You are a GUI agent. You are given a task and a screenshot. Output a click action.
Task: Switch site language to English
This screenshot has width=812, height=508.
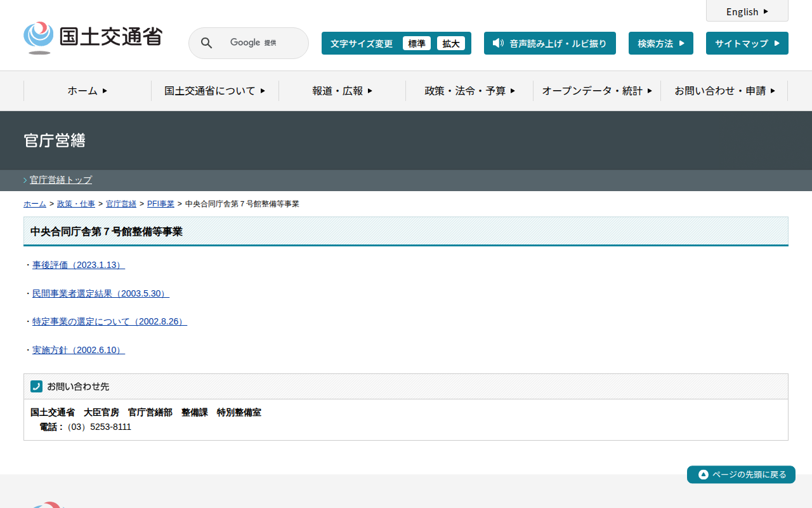pos(747,11)
